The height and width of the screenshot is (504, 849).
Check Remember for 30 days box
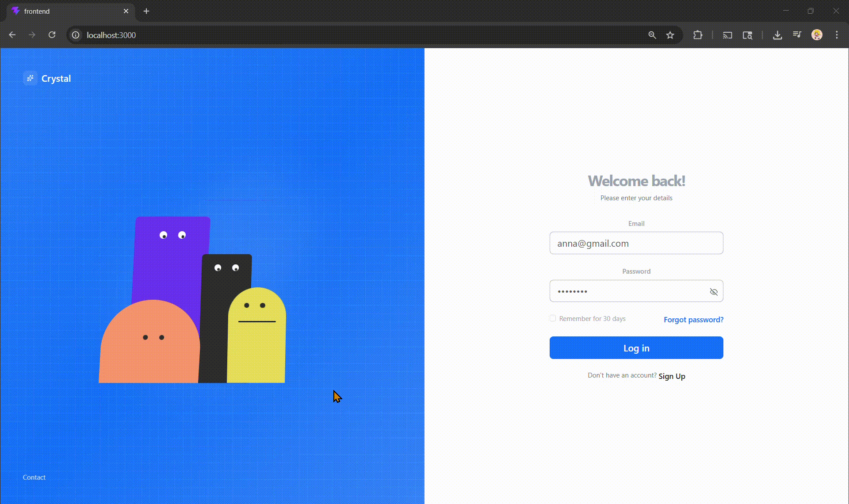(x=553, y=318)
